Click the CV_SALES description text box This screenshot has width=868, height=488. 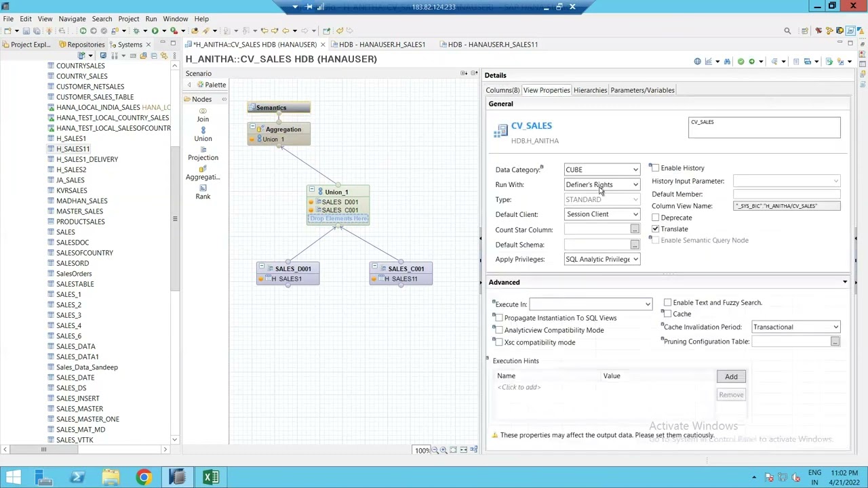[x=764, y=127]
